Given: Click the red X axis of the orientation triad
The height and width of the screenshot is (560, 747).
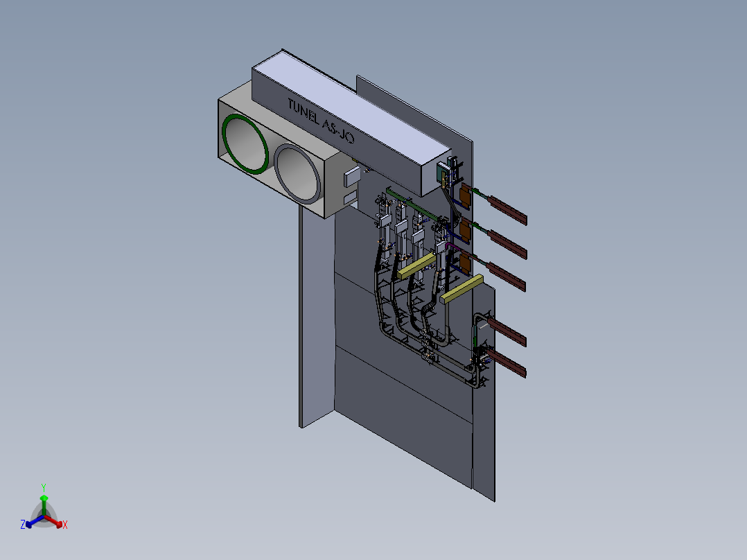Looking at the screenshot, I should click(53, 521).
